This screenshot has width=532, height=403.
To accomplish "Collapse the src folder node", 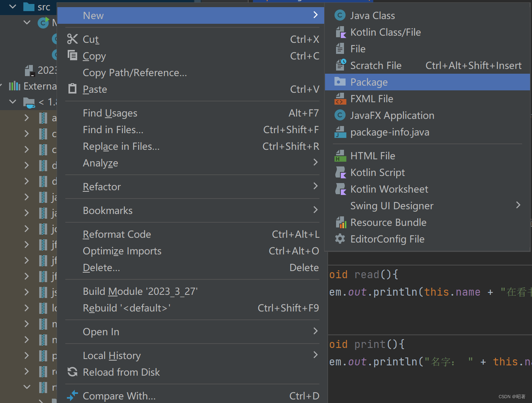I will (13, 7).
